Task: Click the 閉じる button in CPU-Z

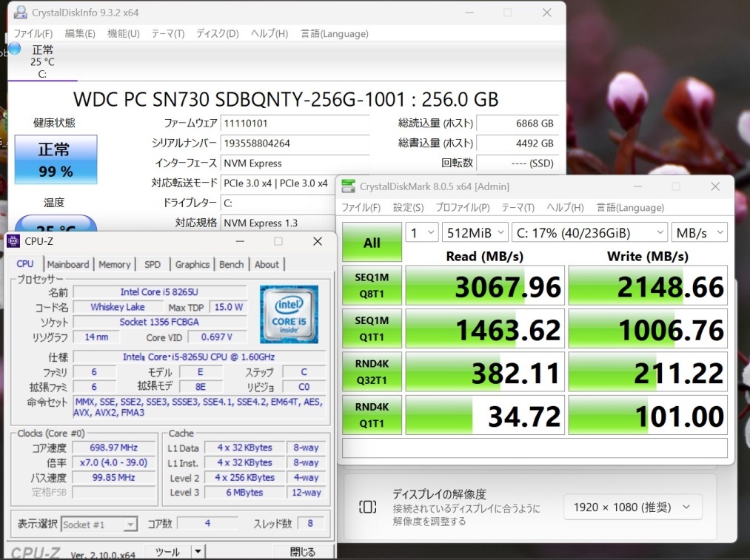Action: (x=303, y=552)
